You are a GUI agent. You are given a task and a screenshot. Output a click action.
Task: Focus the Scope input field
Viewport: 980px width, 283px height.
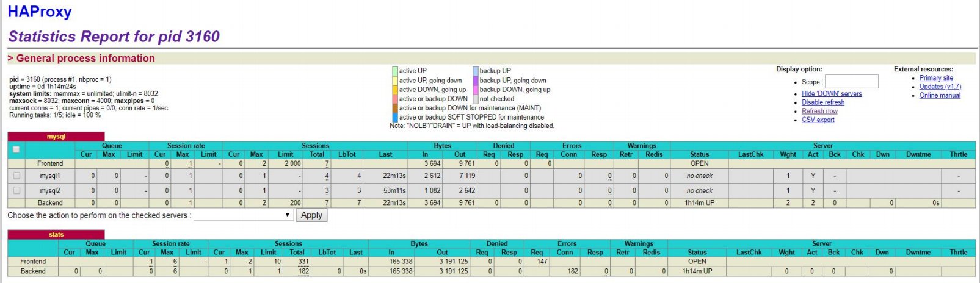click(852, 81)
